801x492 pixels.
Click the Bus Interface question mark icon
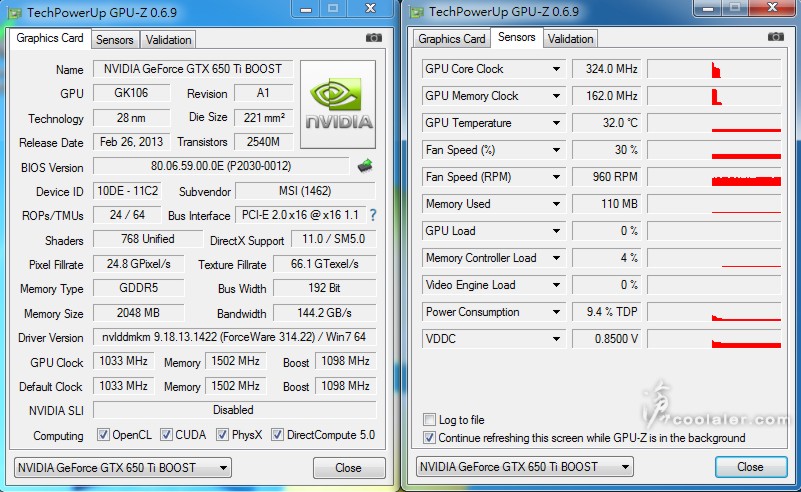[373, 215]
